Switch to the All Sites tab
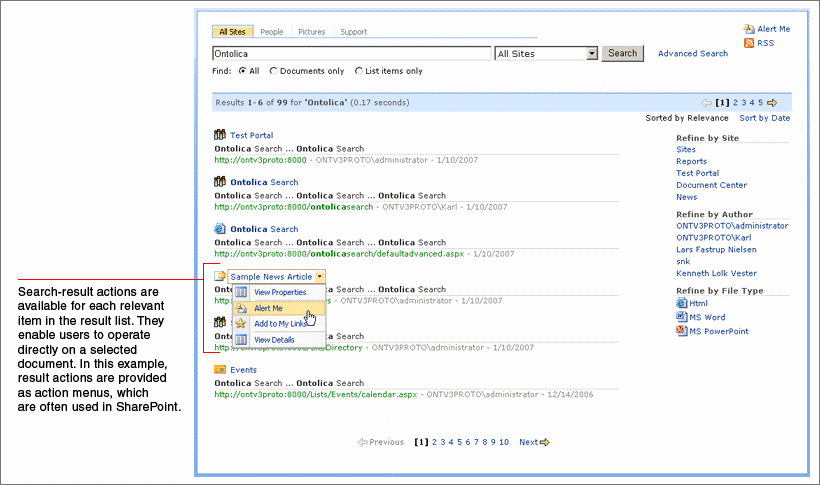 pos(232,32)
